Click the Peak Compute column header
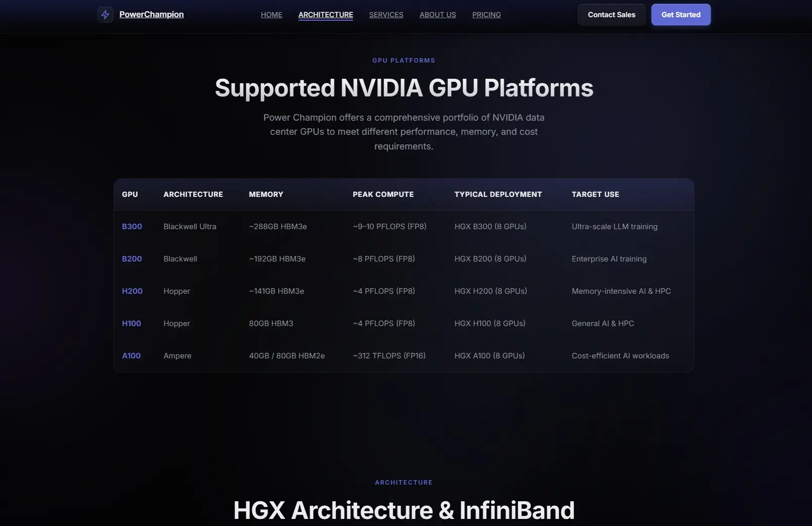This screenshot has height=526, width=812. [x=383, y=194]
